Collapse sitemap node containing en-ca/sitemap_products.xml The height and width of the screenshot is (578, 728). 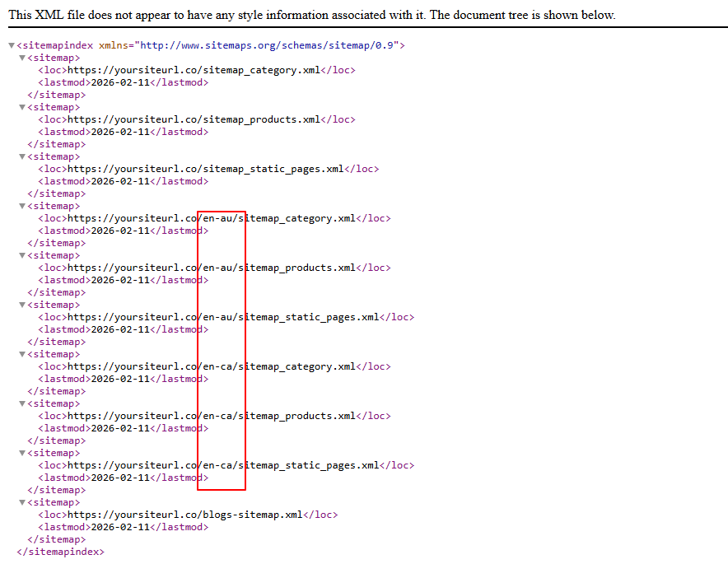[22, 404]
